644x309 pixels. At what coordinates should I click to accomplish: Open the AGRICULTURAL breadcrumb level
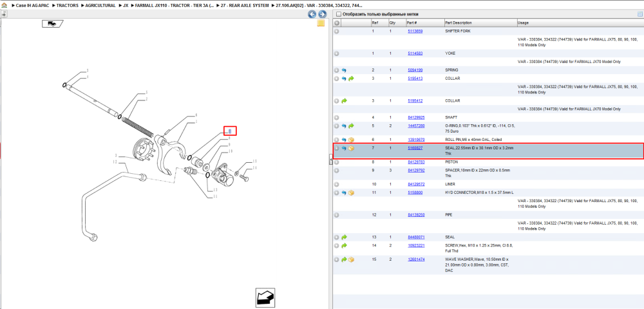pyautogui.click(x=100, y=6)
